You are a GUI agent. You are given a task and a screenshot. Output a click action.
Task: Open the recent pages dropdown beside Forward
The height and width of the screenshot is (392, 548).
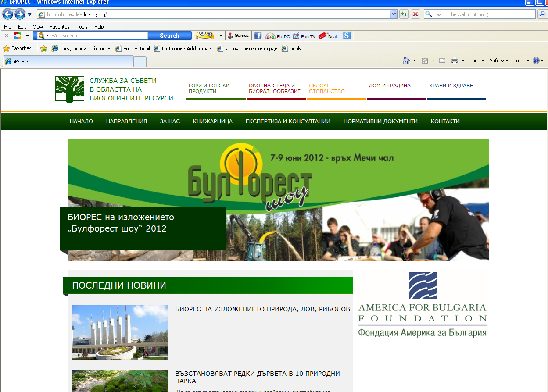coord(30,14)
